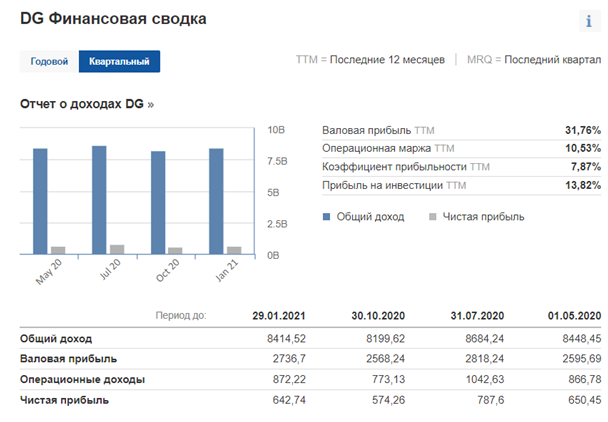The height and width of the screenshot is (422, 608).
Task: Click the 650,45 cell
Action: 585,400
